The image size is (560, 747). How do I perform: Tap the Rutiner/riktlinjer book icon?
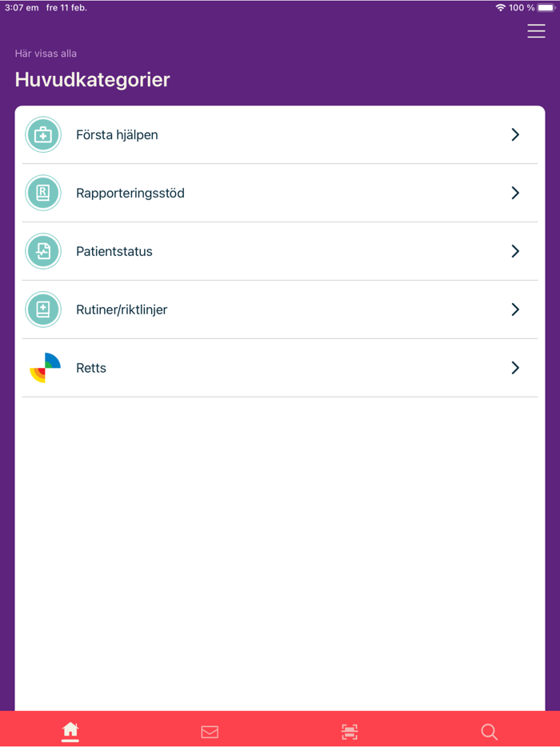pyautogui.click(x=43, y=310)
